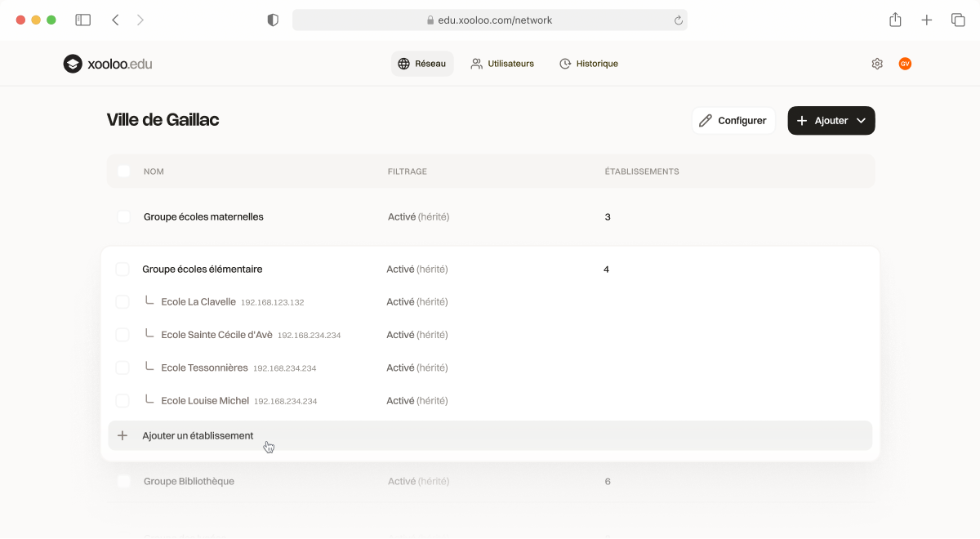Click the ÉTABLISSEMENTS column header
The image size is (980, 539).
tap(642, 171)
